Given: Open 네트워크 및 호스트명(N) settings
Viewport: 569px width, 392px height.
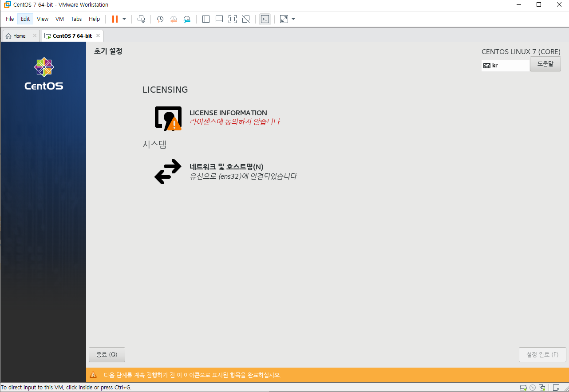Looking at the screenshot, I should point(226,167).
